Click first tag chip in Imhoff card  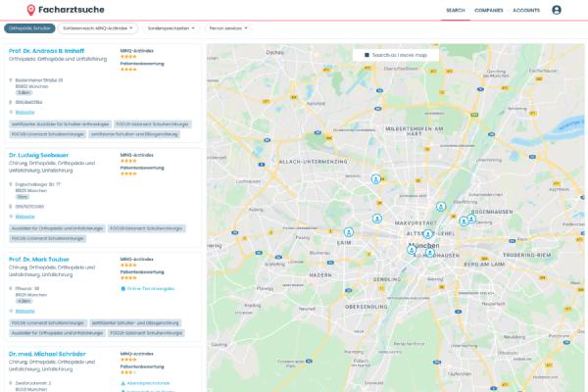click(x=60, y=124)
